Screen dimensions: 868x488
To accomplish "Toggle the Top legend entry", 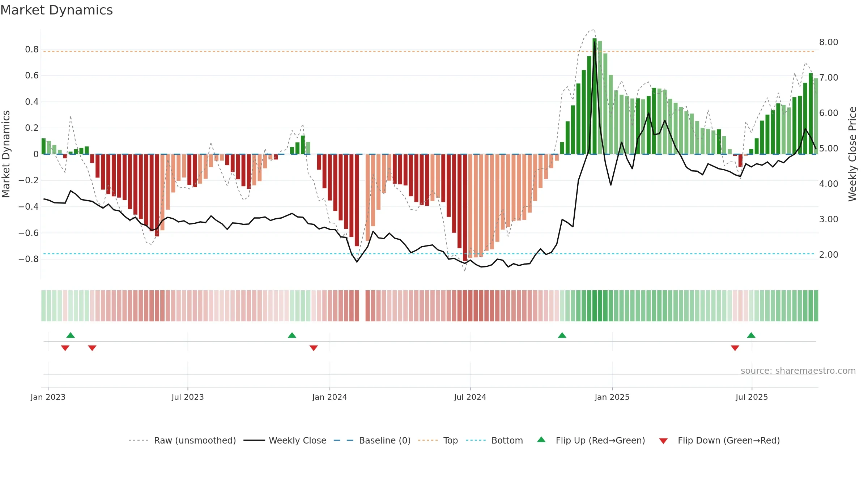I will click(438, 440).
